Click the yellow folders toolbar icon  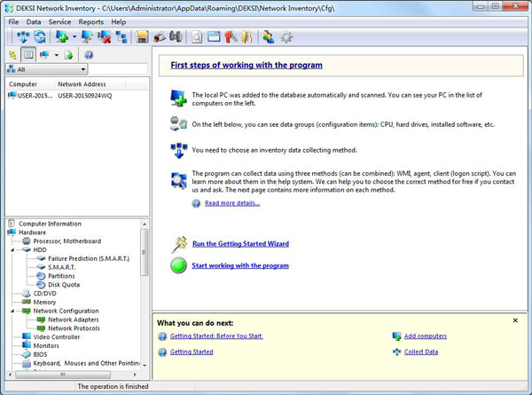coord(247,36)
